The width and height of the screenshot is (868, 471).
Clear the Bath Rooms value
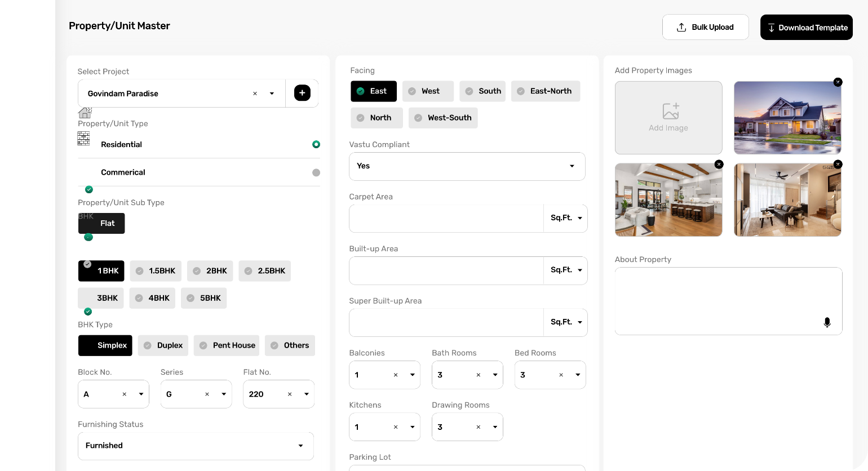479,375
